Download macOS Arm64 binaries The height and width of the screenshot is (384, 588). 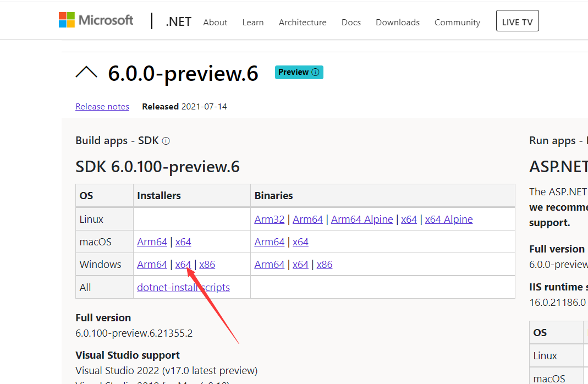click(270, 242)
